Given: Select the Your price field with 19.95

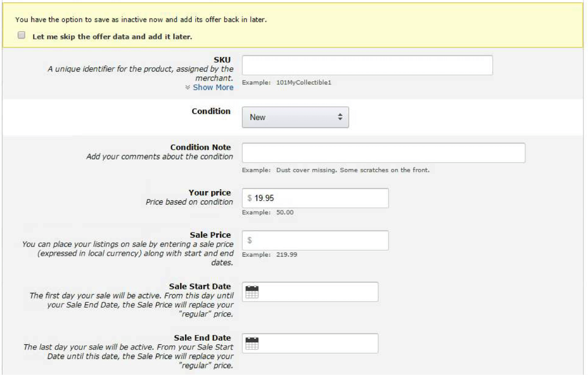Looking at the screenshot, I should click(x=315, y=198).
